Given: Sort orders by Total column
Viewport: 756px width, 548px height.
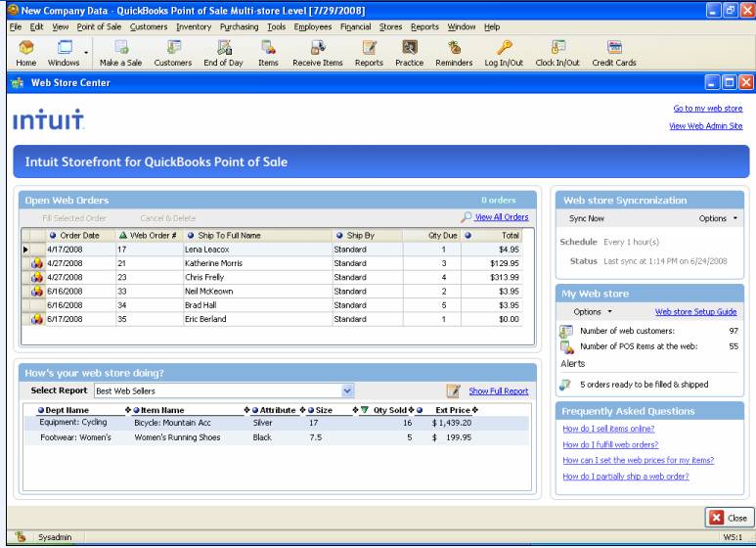Looking at the screenshot, I should 492,236.
